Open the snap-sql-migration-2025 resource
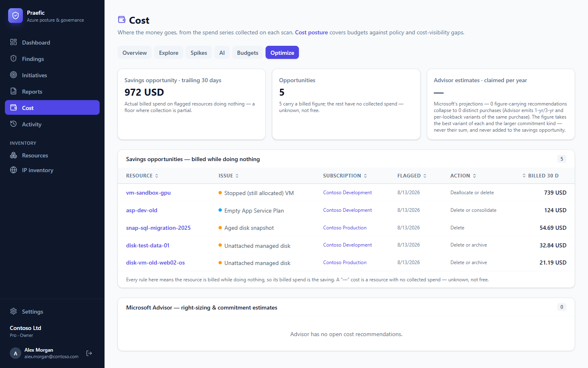588x368 pixels. coord(158,228)
